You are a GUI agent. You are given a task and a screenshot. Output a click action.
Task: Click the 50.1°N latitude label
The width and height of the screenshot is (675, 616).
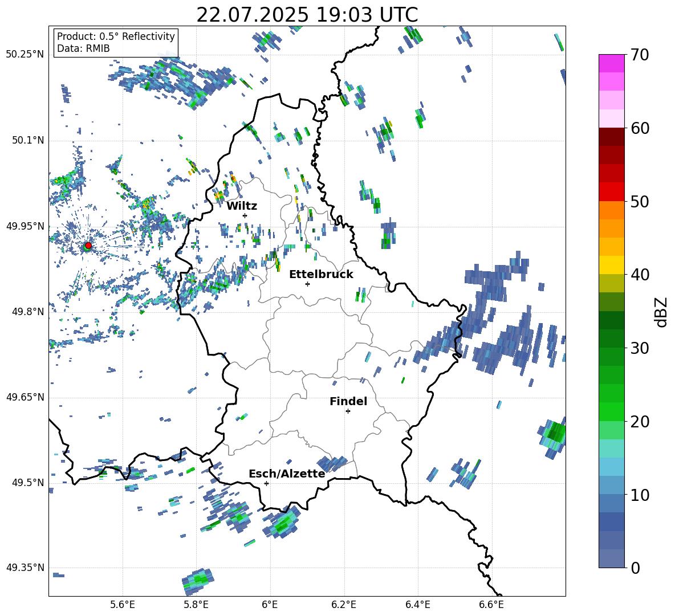coord(27,140)
